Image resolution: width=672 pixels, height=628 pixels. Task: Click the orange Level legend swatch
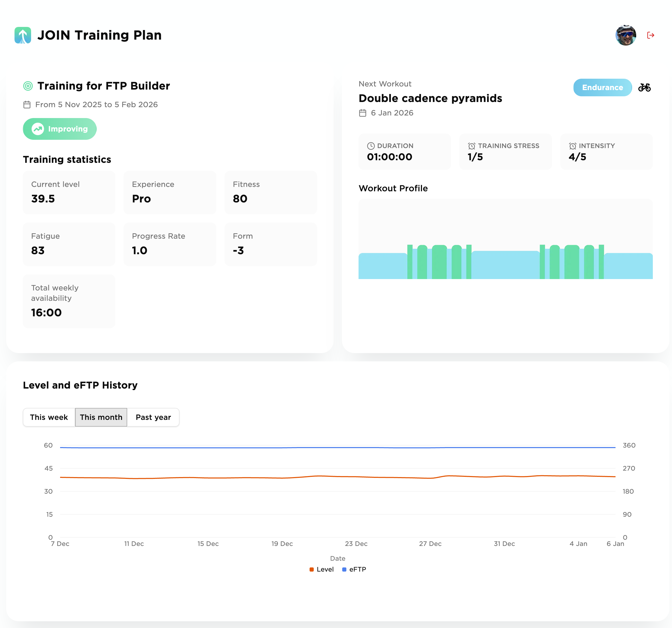pyautogui.click(x=312, y=569)
